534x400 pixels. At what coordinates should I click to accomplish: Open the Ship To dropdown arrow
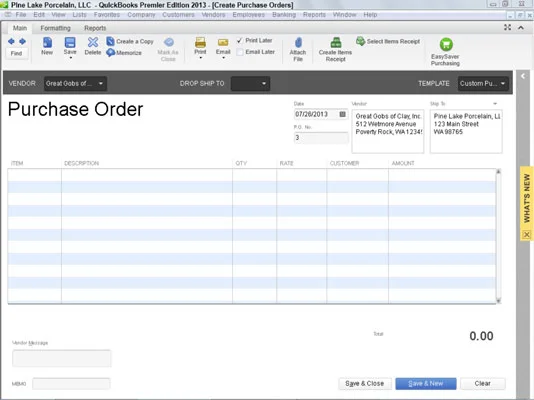pyautogui.click(x=495, y=103)
